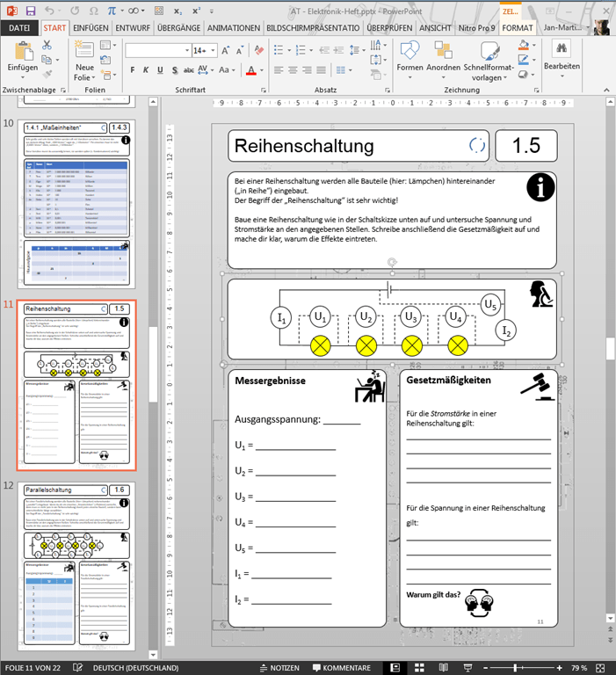Switch to the ANIMATIONEN tab
This screenshot has height=675, width=616.
click(x=234, y=28)
